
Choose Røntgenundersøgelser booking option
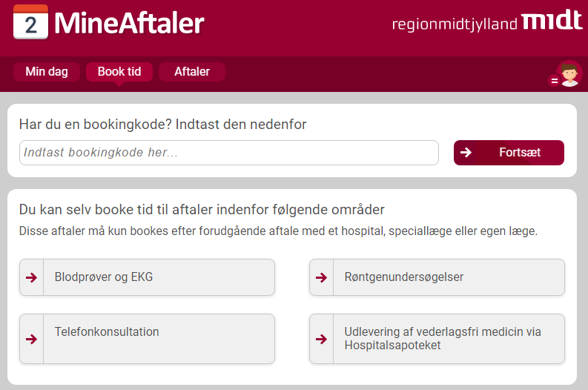pos(437,277)
